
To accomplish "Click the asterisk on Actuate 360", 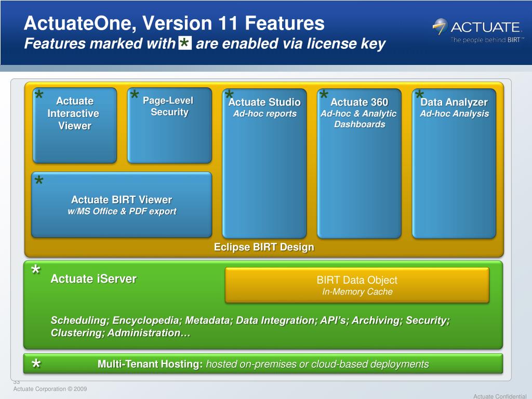I will pyautogui.click(x=324, y=95).
